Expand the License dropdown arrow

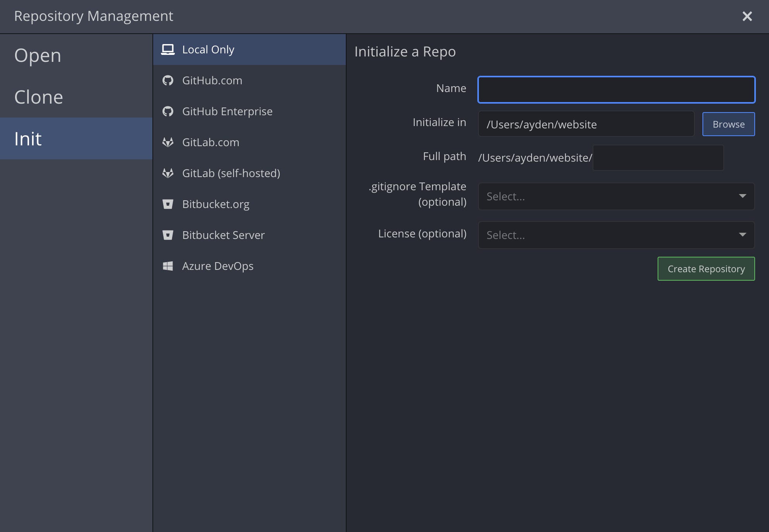(742, 235)
